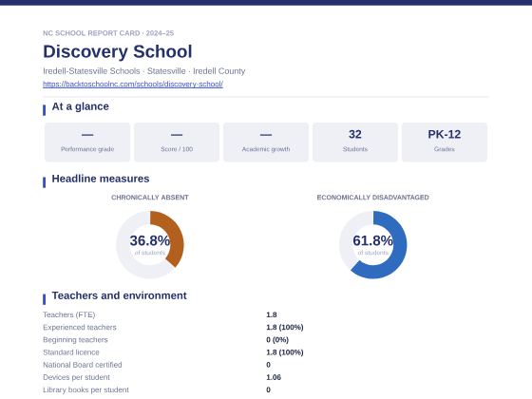Image resolution: width=532 pixels, height=399 pixels.
Task: Click the Discovery School title
Action: tap(118, 51)
